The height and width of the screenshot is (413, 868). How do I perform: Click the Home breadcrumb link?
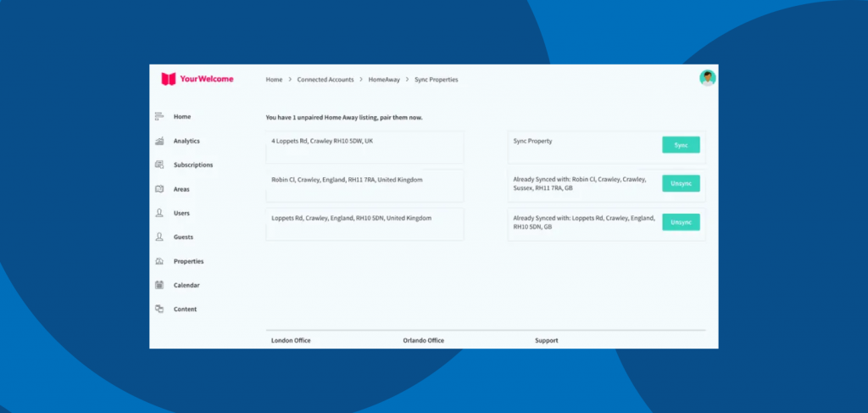click(x=274, y=80)
